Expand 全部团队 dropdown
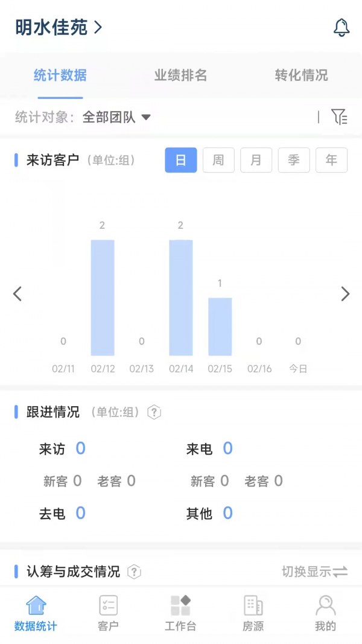Screen dimensions: 362x644 (x=116, y=117)
